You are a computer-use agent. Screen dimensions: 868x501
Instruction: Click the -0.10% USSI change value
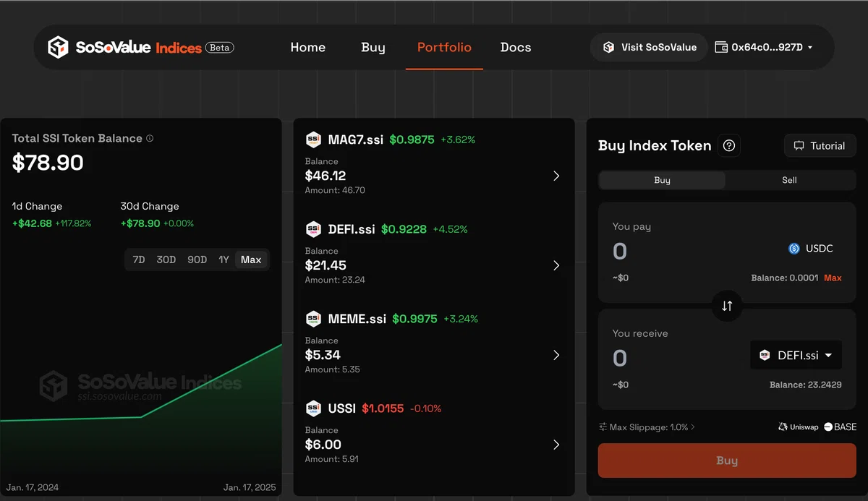pyautogui.click(x=425, y=408)
